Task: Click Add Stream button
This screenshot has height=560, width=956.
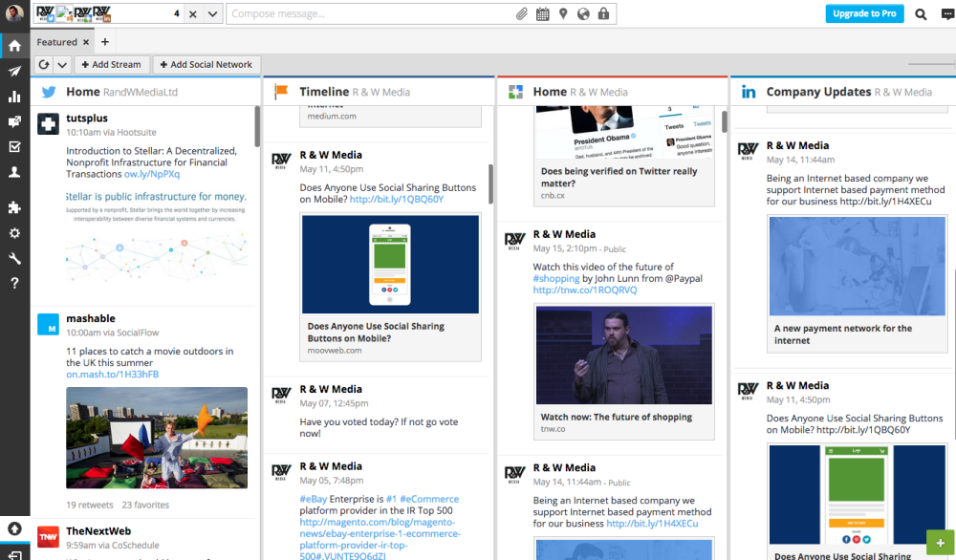Action: pyautogui.click(x=112, y=65)
